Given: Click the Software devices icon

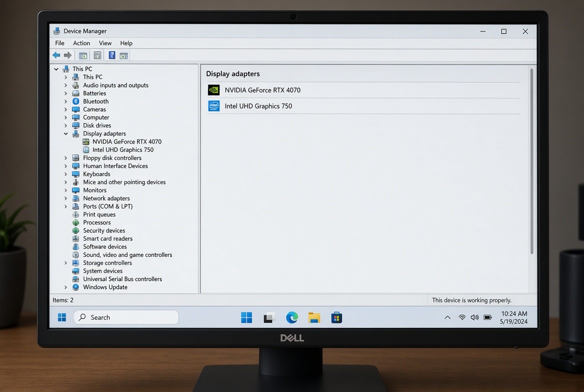Looking at the screenshot, I should (75, 246).
